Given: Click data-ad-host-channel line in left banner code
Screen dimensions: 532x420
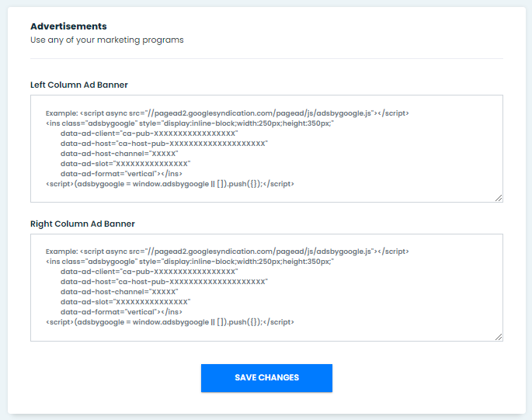Looking at the screenshot, I should pyautogui.click(x=119, y=154).
